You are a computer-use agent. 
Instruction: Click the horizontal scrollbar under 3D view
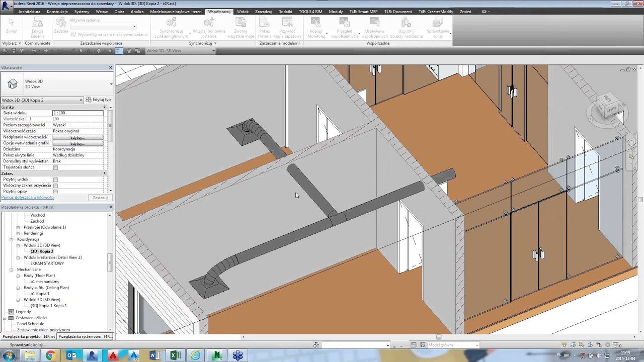click(439, 337)
